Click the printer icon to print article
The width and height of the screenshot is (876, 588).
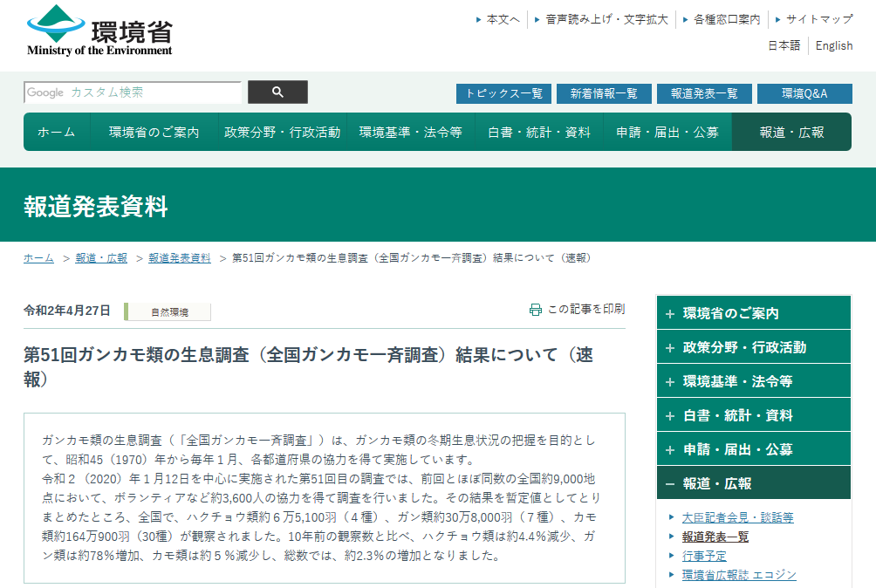(535, 310)
